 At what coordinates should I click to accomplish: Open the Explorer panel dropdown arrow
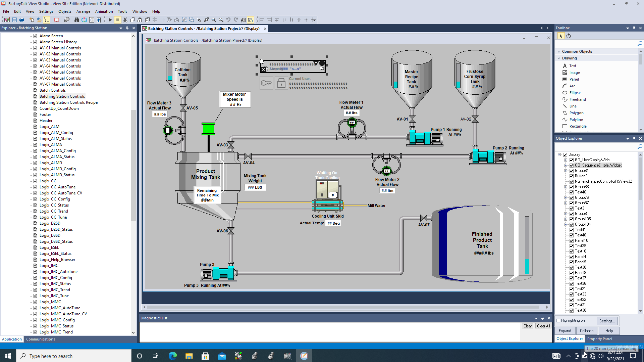pos(121,28)
